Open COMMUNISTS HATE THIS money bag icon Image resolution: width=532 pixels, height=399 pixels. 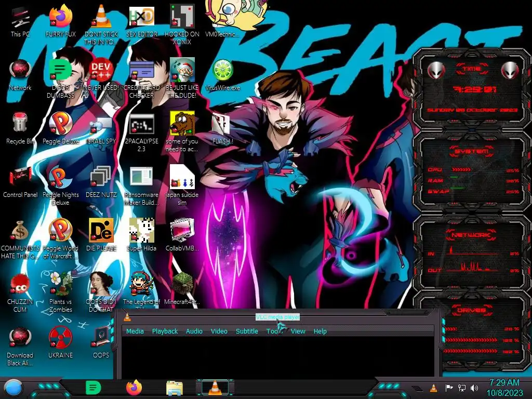click(x=20, y=239)
